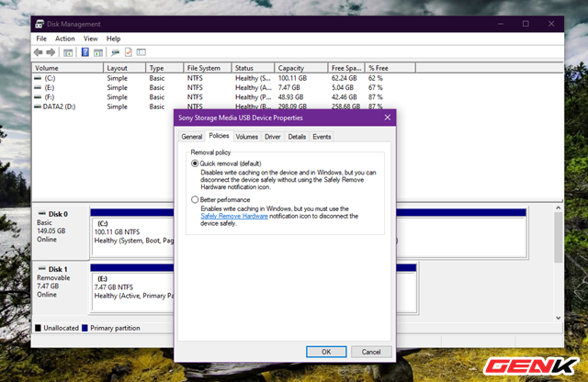Open the Events tab
This screenshot has width=588, height=382.
[x=322, y=137]
